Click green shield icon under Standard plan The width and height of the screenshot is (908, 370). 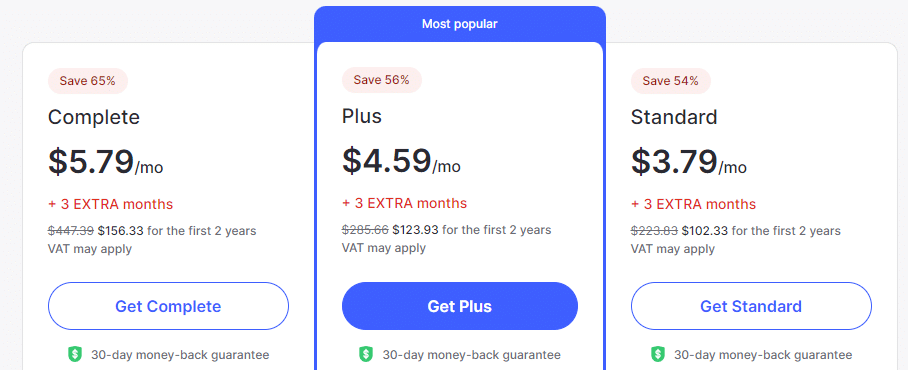[x=658, y=354]
